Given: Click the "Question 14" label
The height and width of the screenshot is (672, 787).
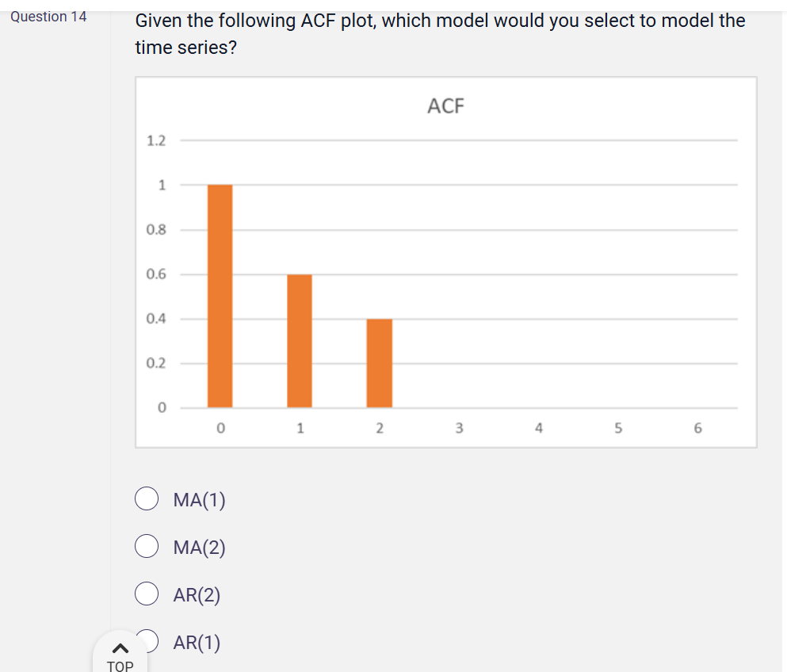Looking at the screenshot, I should pos(49,17).
